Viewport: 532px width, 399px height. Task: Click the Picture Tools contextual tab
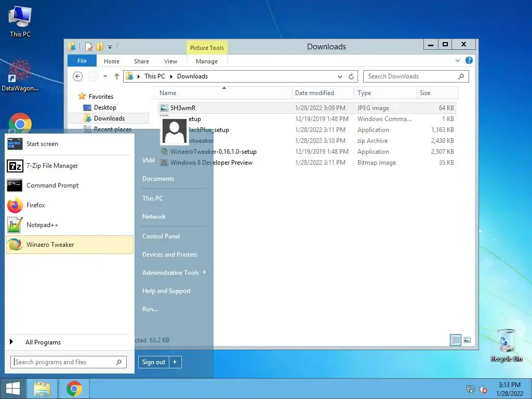207,48
